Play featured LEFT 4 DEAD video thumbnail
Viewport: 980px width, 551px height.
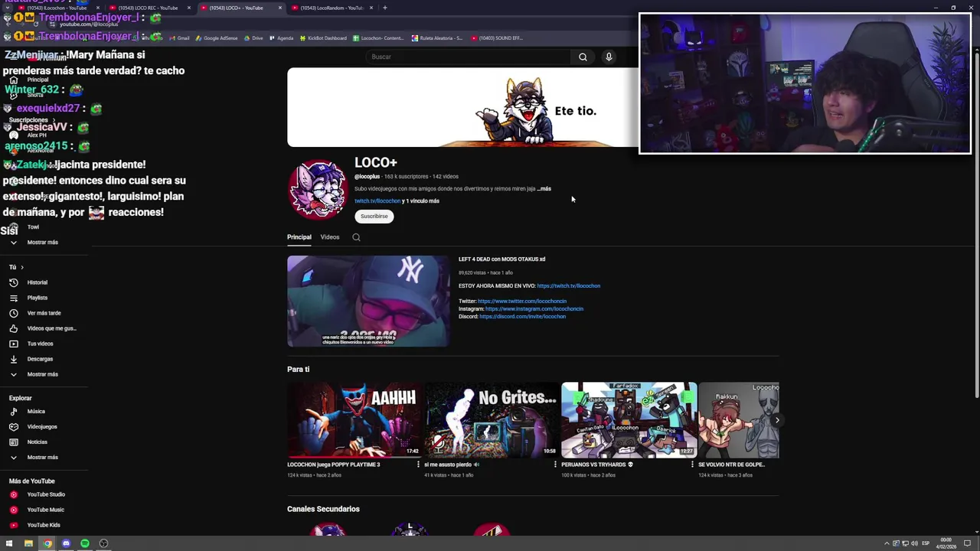click(x=368, y=301)
